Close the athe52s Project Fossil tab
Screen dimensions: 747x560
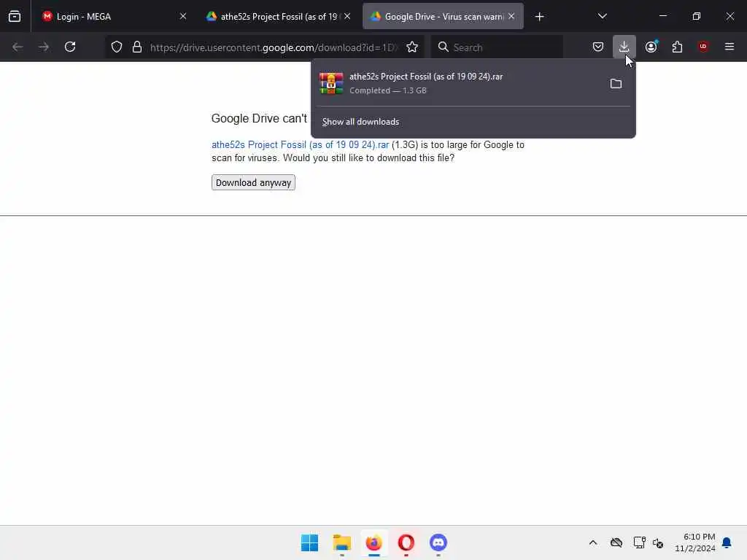coord(347,16)
